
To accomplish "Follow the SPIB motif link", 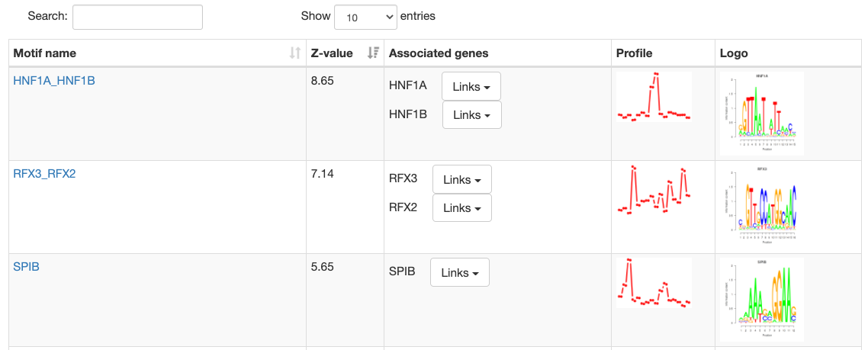I will point(27,266).
